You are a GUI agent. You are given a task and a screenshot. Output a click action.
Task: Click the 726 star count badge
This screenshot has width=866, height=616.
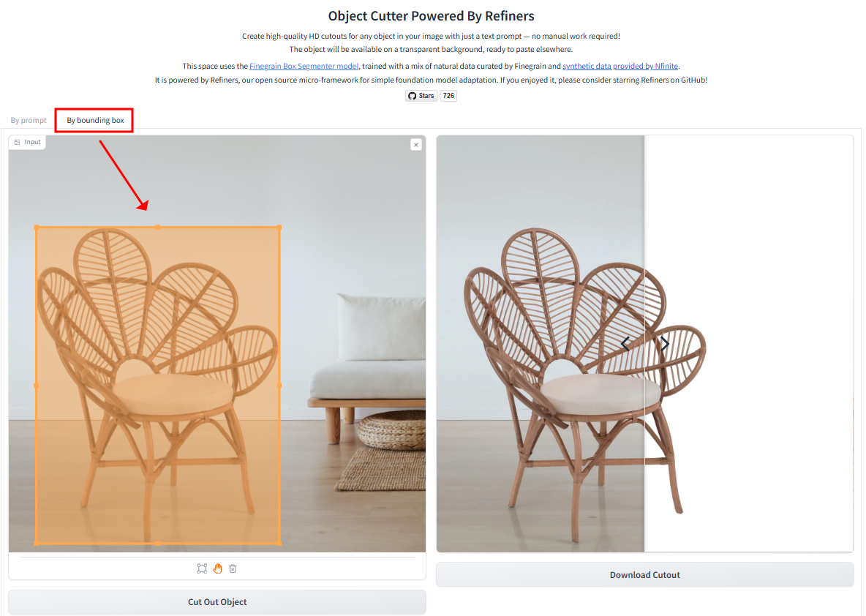(448, 96)
